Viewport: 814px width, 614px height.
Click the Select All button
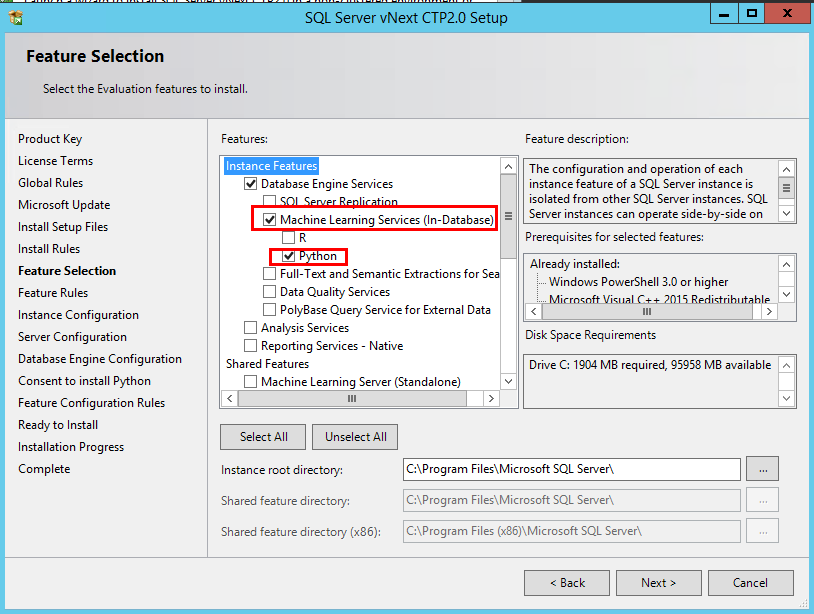point(263,437)
